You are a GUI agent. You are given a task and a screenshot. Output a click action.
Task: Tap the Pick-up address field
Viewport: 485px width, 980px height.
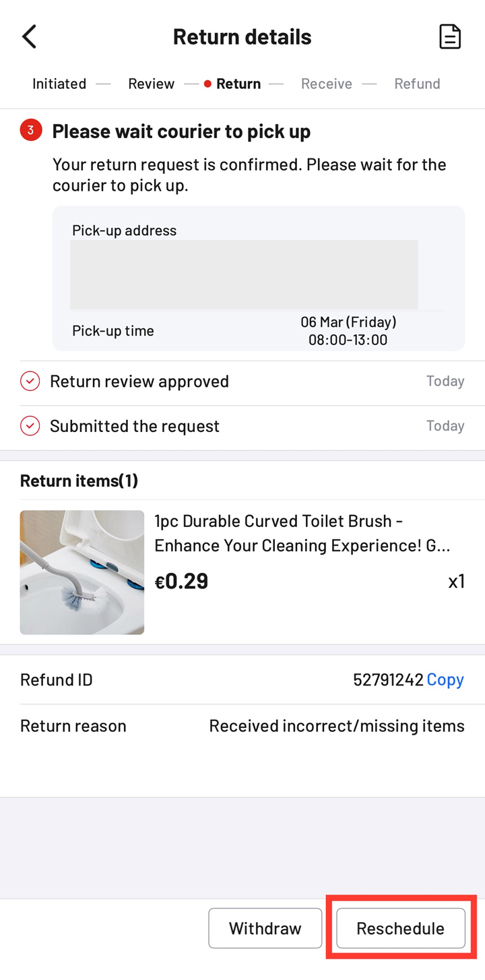tap(244, 274)
